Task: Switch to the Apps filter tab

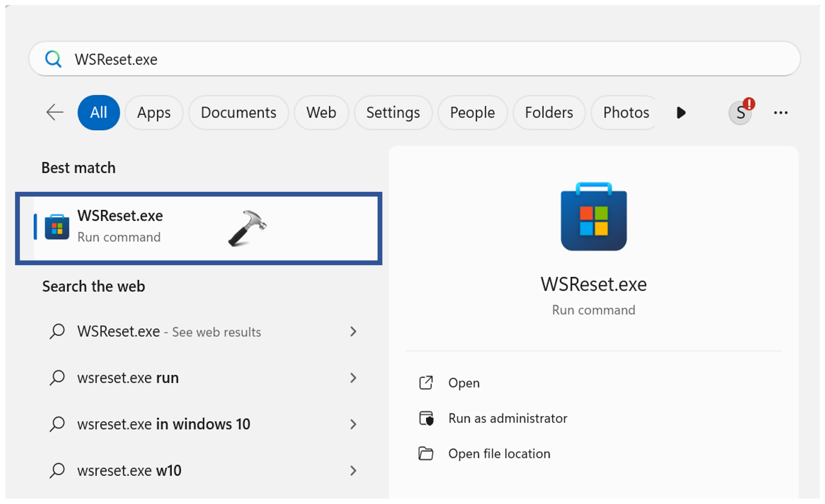Action: point(154,113)
